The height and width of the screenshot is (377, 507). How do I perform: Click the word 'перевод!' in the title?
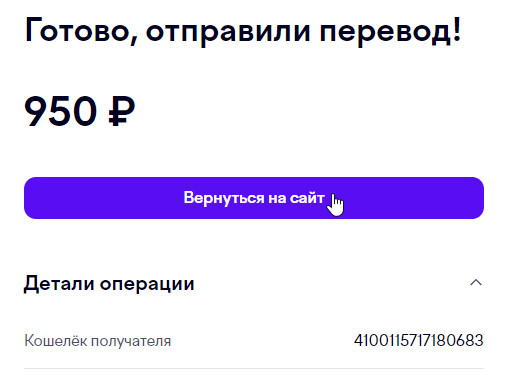click(390, 32)
